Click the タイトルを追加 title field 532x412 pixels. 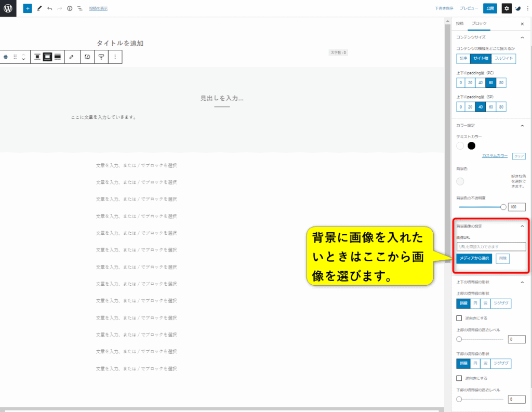(x=120, y=44)
